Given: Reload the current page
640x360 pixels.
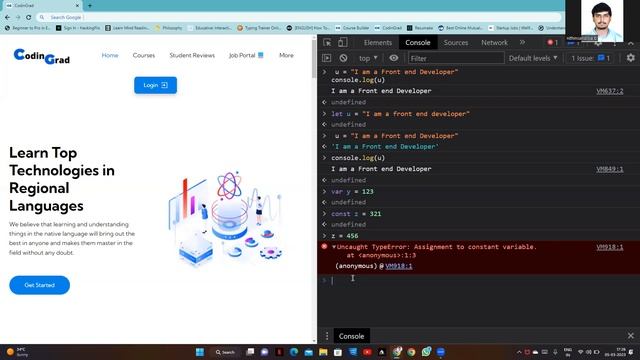Looking at the screenshot, I should (29, 17).
